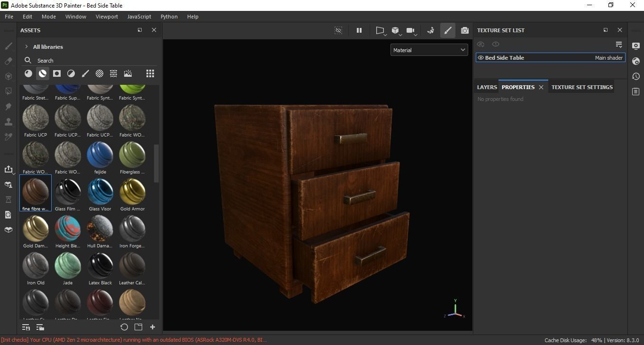Select the Smudge tool
The width and height of the screenshot is (644, 345).
pos(8,107)
